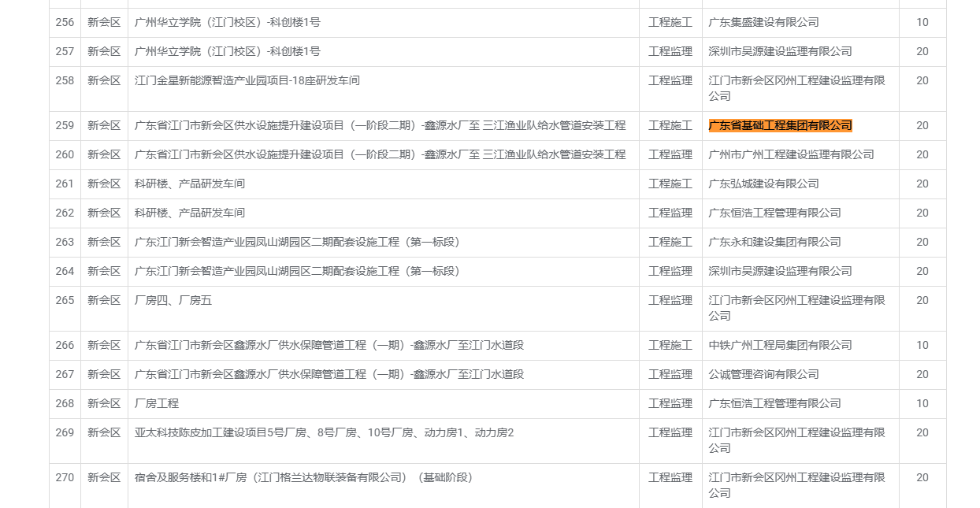Select row number 269

65,432
